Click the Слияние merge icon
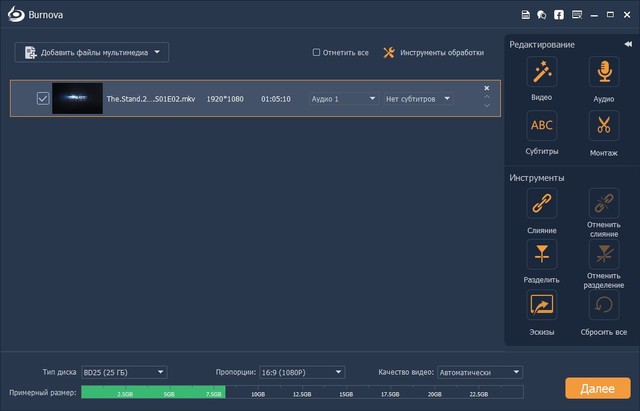640x411 pixels. (541, 204)
